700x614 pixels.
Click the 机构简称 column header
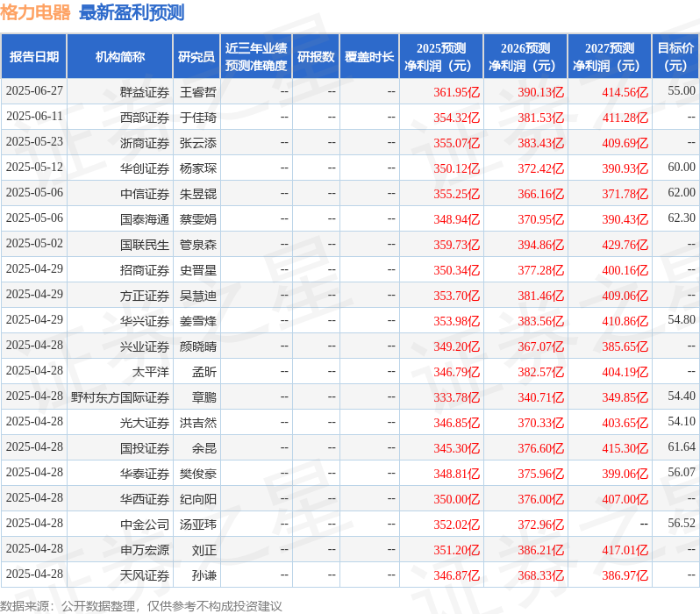[119, 57]
